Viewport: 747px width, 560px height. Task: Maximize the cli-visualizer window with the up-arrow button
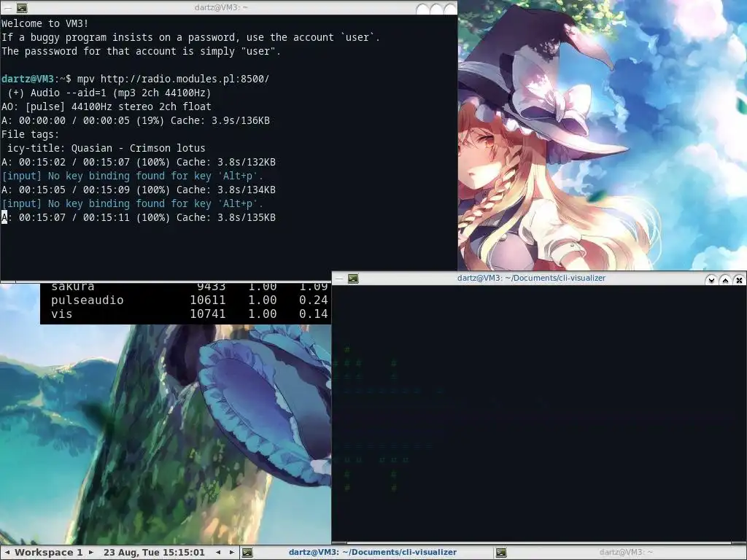[x=725, y=279]
